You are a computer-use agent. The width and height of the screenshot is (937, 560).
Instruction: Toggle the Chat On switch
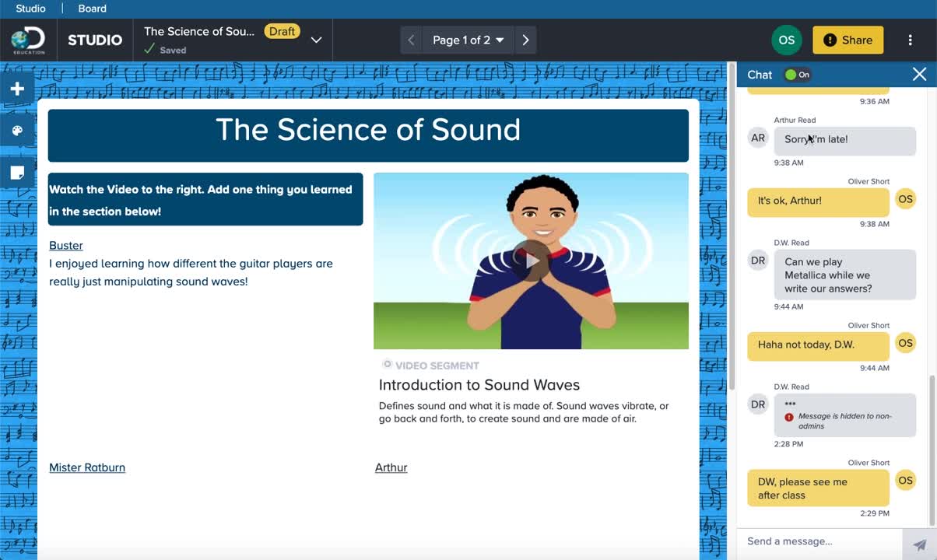click(798, 75)
